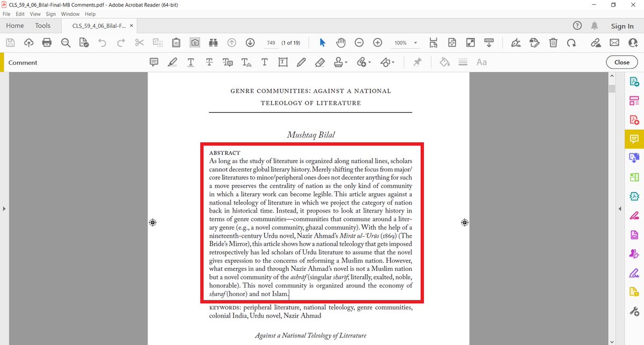Image resolution: width=644 pixels, height=345 pixels.
Task: Open Help question mark icon
Action: coord(577,26)
